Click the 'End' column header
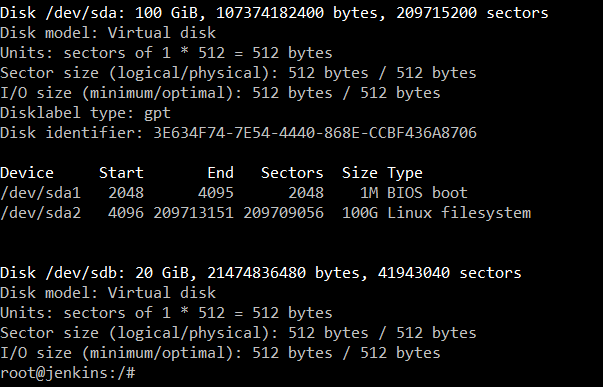Image resolution: width=603 pixels, height=387 pixels. tap(220, 173)
